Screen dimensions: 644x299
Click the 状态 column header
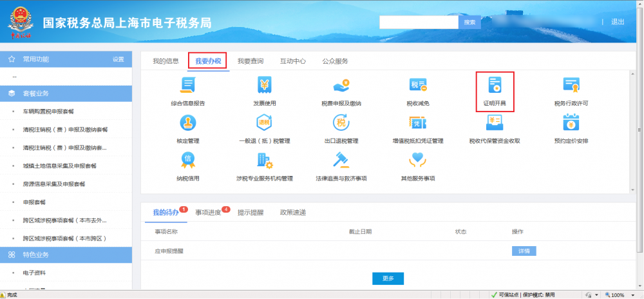[x=461, y=231]
